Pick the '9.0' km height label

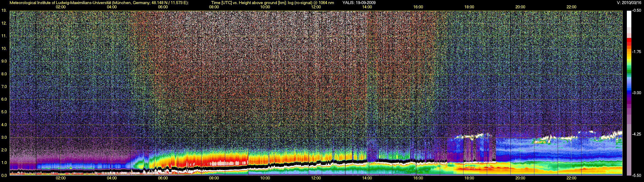click(x=4, y=61)
